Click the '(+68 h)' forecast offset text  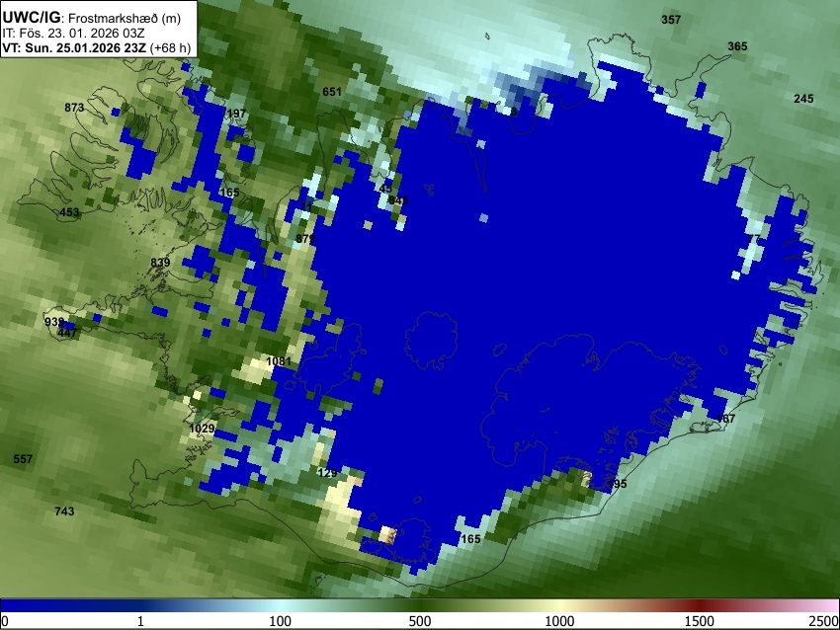170,47
